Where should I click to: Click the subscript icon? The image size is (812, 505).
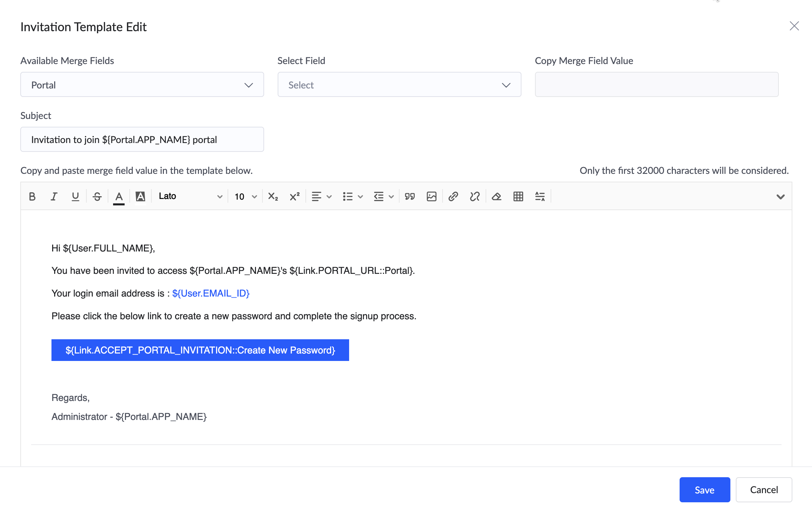tap(273, 196)
